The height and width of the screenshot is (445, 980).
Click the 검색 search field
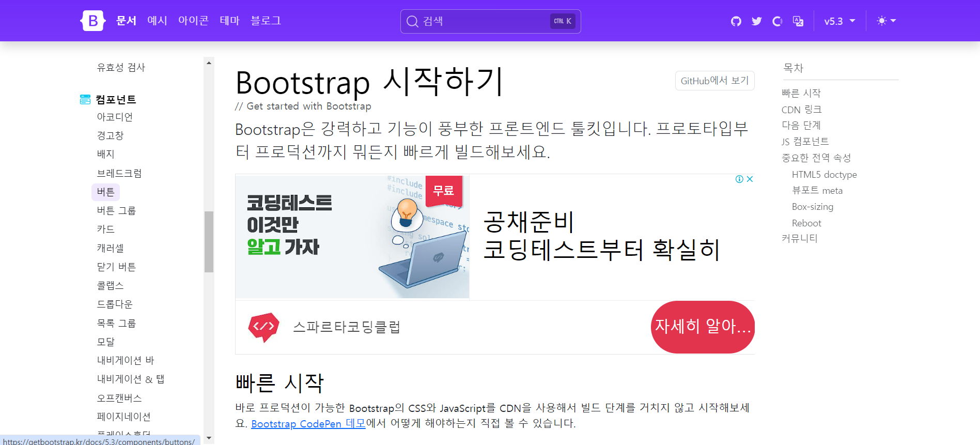pyautogui.click(x=491, y=21)
